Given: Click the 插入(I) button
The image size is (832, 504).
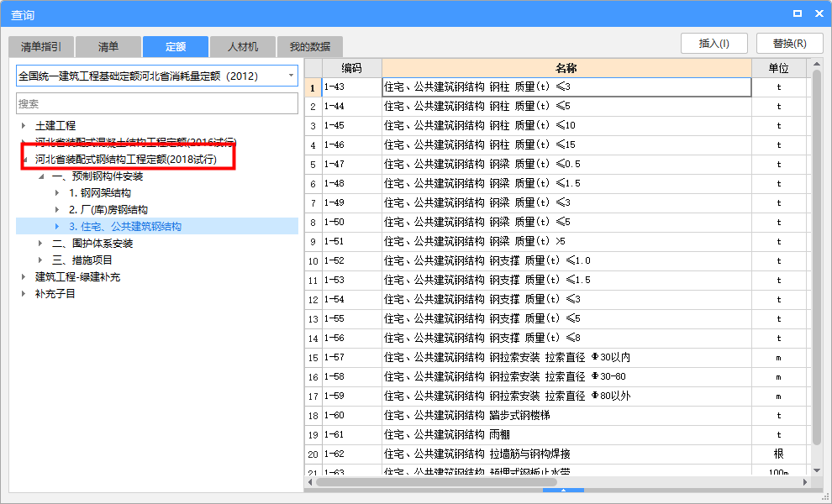Looking at the screenshot, I should point(714,44).
